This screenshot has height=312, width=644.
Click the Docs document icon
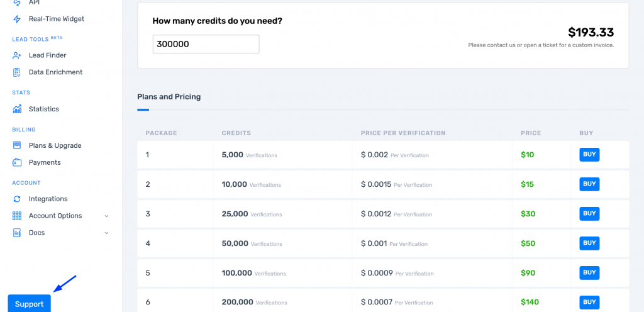pyautogui.click(x=17, y=233)
